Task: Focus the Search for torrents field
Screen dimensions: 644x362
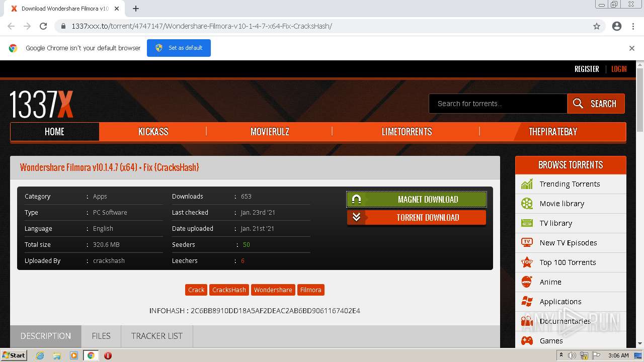Action: (498, 104)
